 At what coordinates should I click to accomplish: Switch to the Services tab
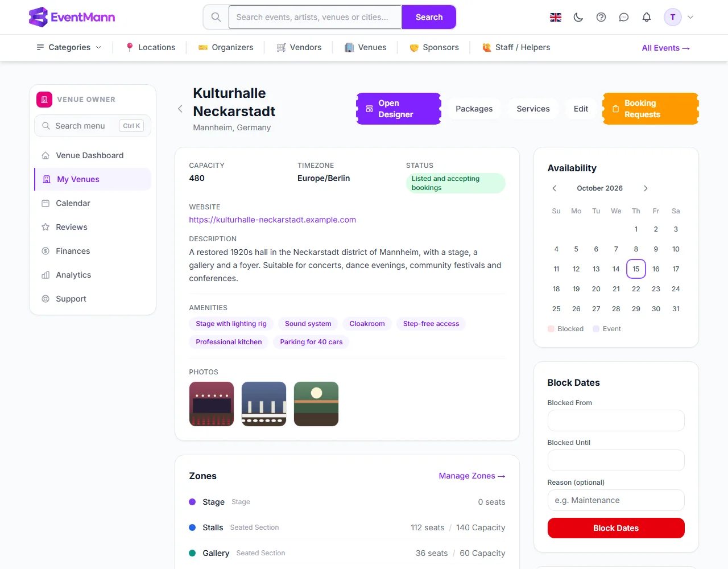[533, 109]
